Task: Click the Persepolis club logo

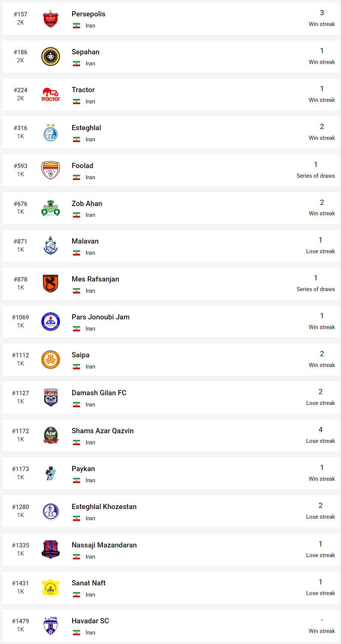Action: coord(51,19)
